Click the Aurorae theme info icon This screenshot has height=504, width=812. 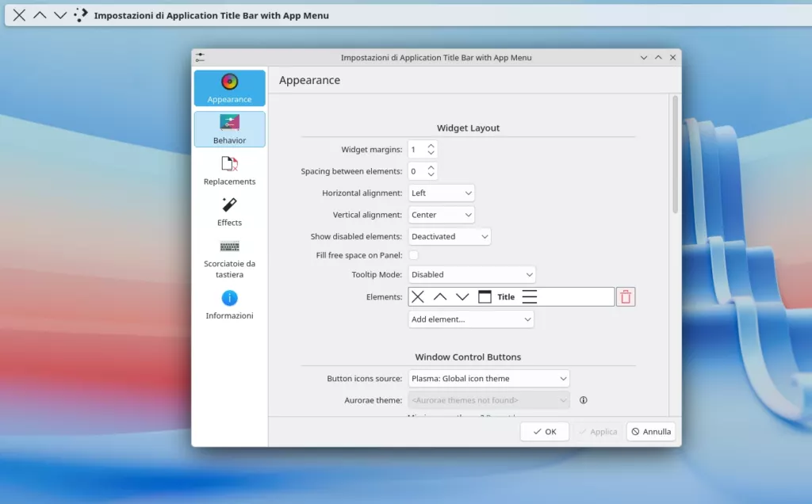pyautogui.click(x=583, y=400)
